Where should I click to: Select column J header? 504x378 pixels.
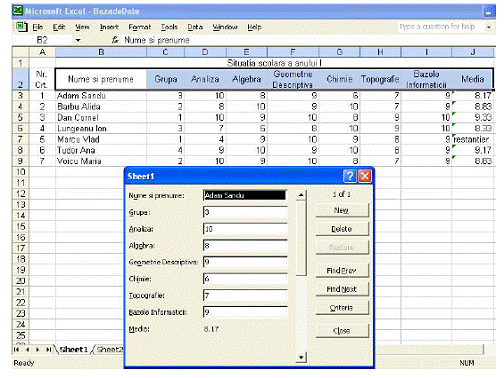(473, 52)
